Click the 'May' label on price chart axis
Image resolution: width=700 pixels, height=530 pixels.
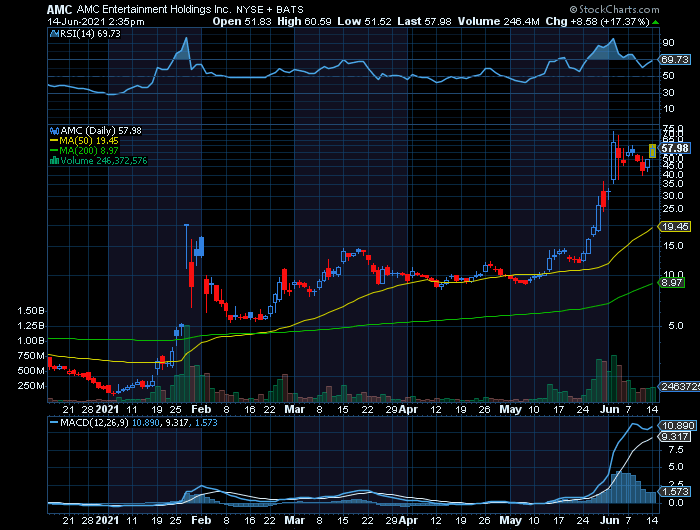[510, 409]
